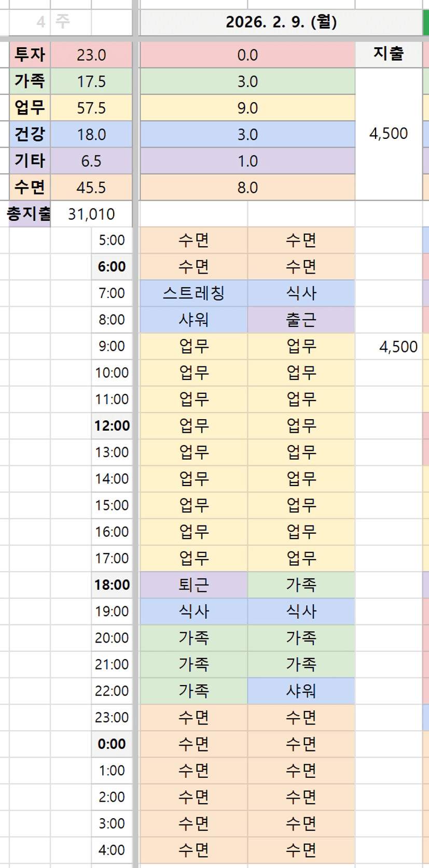Click the 건강 category label
The height and width of the screenshot is (868, 429).
click(30, 134)
